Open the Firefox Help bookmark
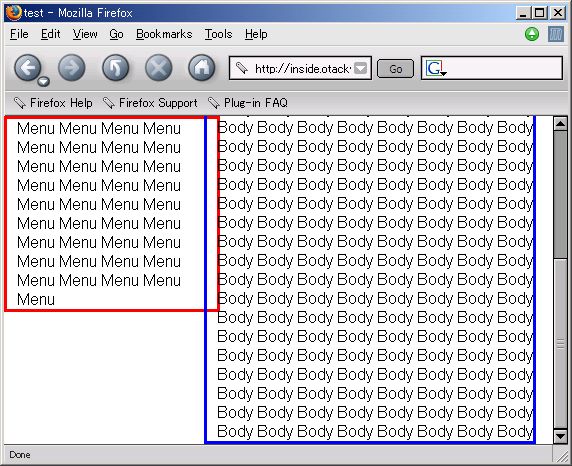Image resolution: width=572 pixels, height=466 pixels. coord(53,103)
